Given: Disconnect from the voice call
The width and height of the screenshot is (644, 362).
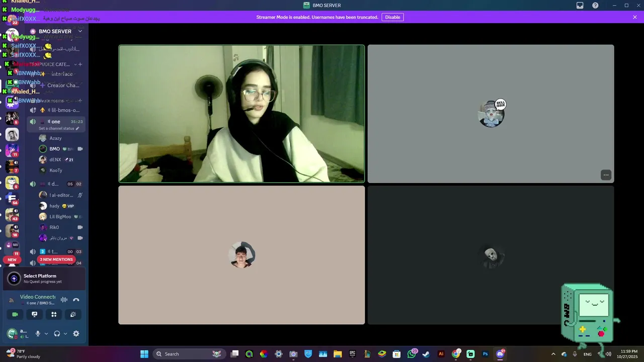Looking at the screenshot, I should 76,300.
